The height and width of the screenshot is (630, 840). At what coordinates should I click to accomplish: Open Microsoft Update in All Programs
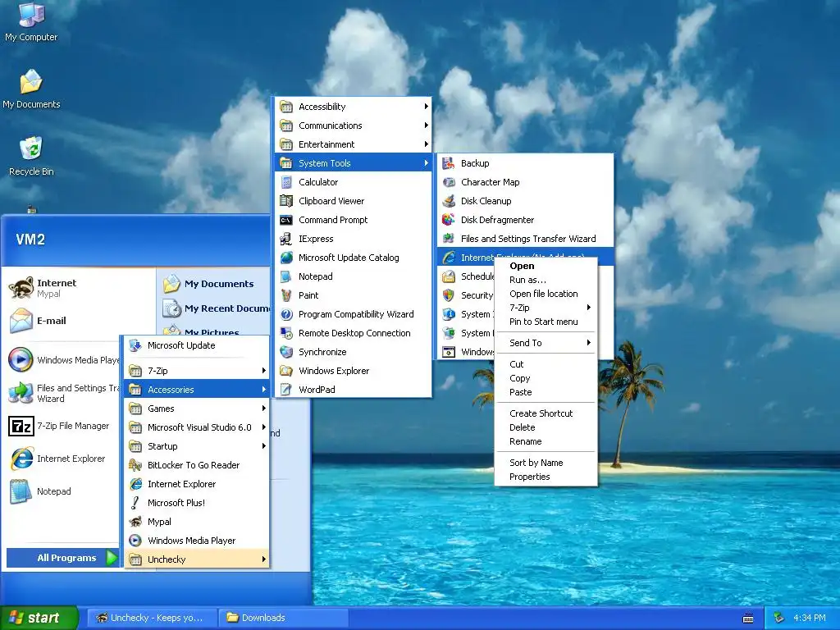pos(196,345)
